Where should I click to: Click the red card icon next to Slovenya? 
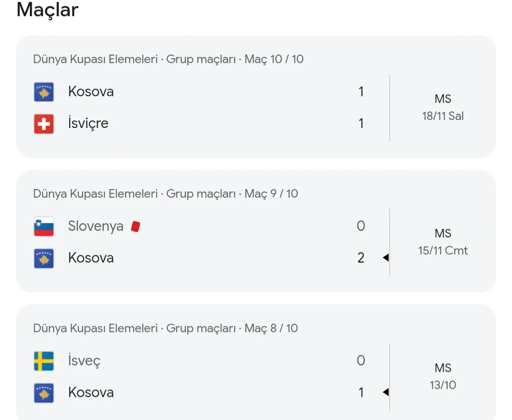[136, 226]
